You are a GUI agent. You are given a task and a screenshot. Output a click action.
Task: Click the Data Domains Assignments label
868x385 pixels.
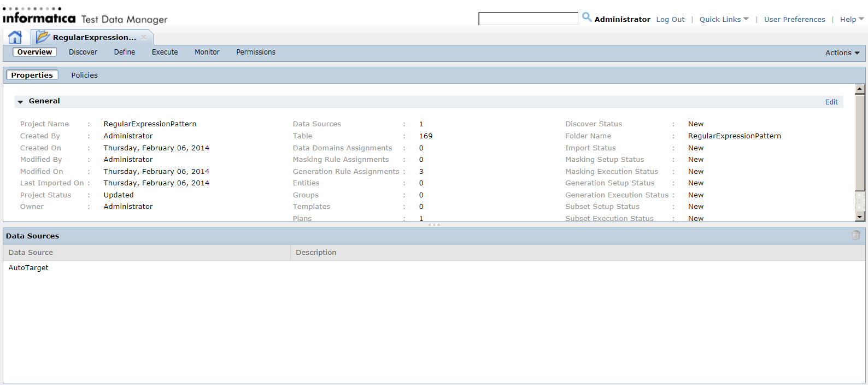[342, 148]
